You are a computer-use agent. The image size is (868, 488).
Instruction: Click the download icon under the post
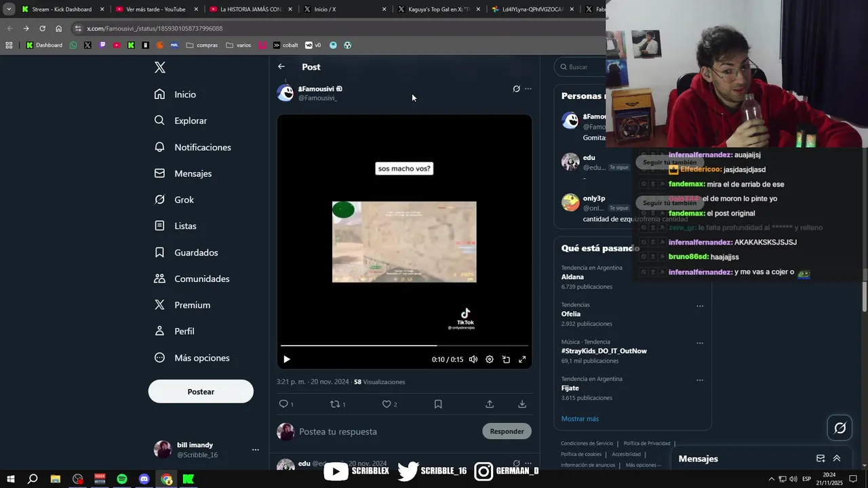522,404
